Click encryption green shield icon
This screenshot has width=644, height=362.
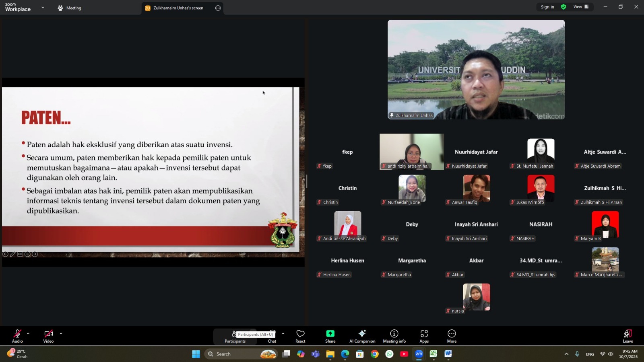563,7
